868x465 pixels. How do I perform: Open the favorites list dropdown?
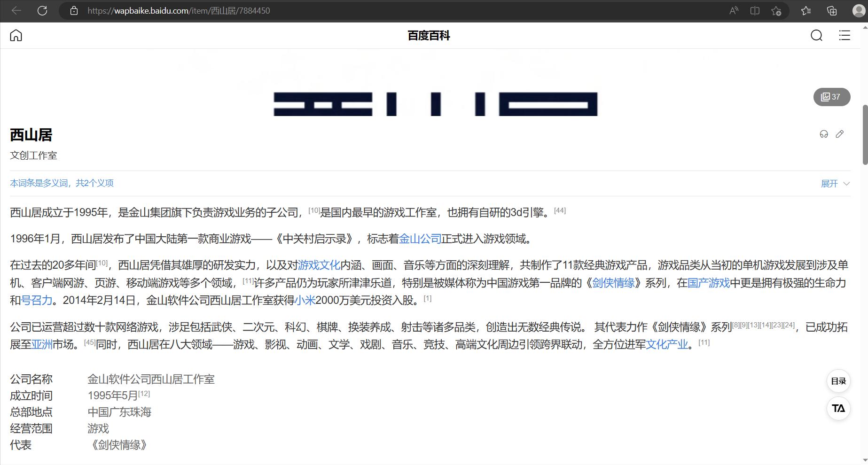[x=806, y=10]
